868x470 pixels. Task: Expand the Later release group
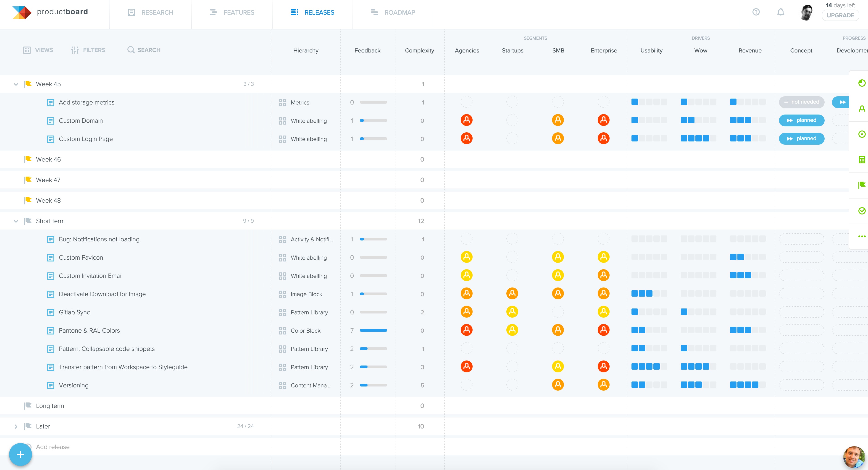16,426
